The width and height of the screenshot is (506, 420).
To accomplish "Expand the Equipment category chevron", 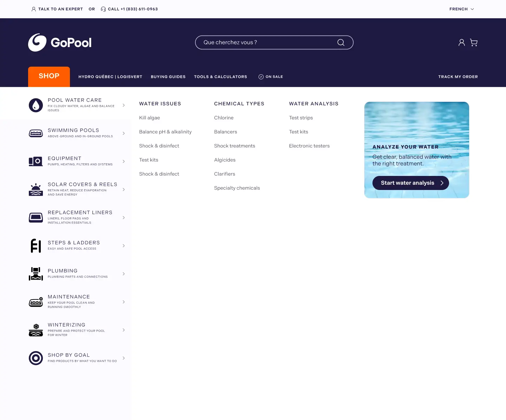I will [x=124, y=162].
